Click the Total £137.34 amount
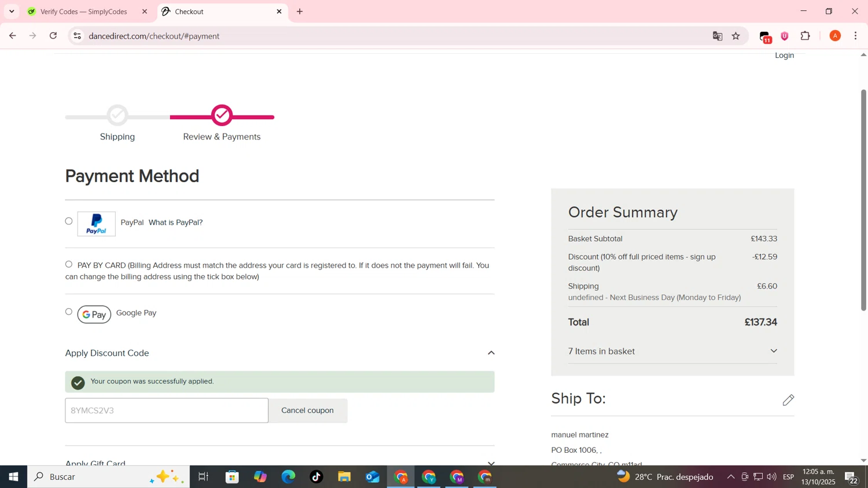The image size is (868, 488). [x=760, y=322]
